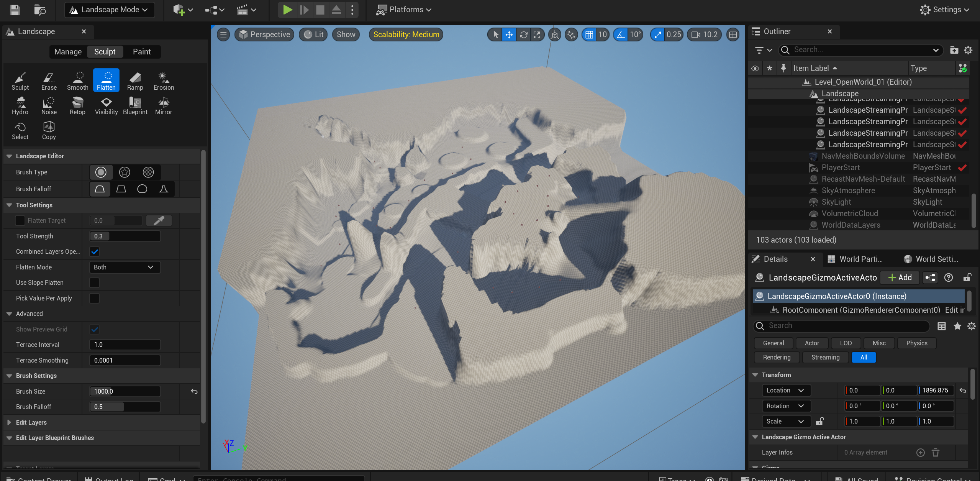Choose the pattern brush type
Screen dimensions: 980x481
(x=148, y=172)
